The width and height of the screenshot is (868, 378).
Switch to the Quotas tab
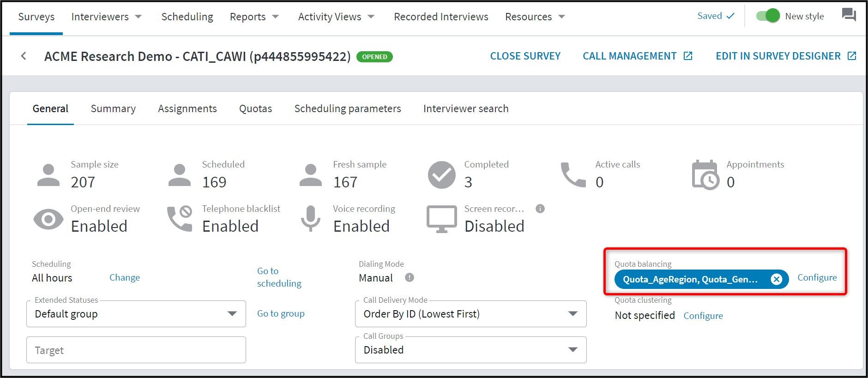click(x=255, y=108)
